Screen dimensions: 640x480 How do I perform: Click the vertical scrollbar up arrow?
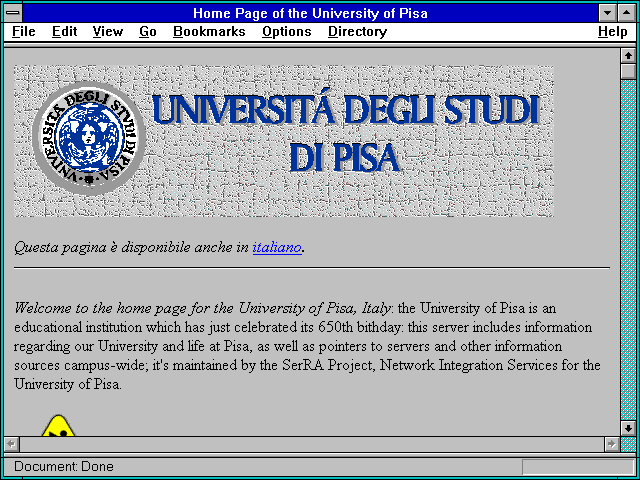(629, 55)
